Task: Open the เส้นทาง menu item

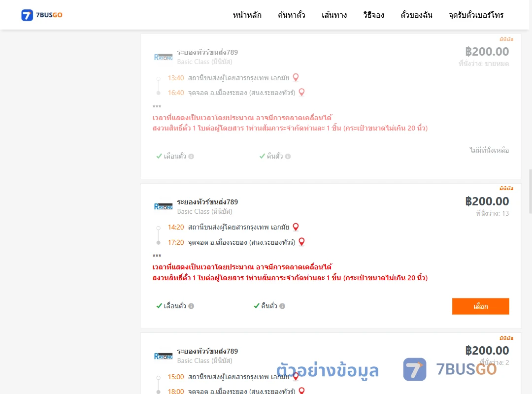Action: (334, 15)
